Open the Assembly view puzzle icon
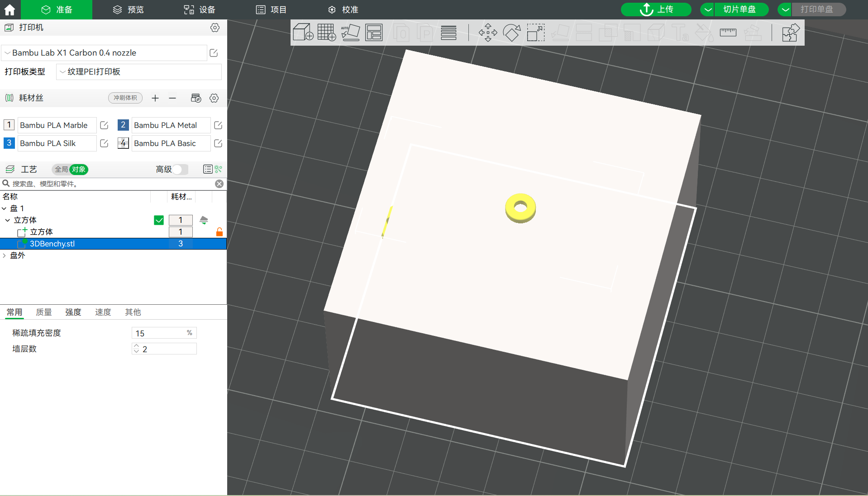 pyautogui.click(x=791, y=33)
